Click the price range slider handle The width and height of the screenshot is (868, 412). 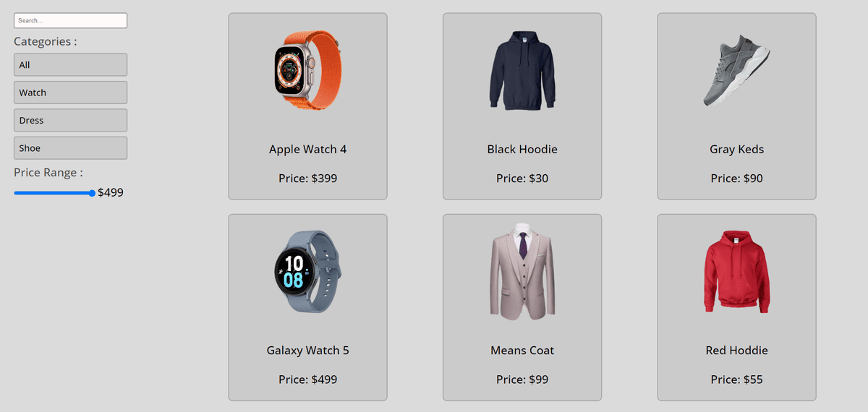click(92, 193)
